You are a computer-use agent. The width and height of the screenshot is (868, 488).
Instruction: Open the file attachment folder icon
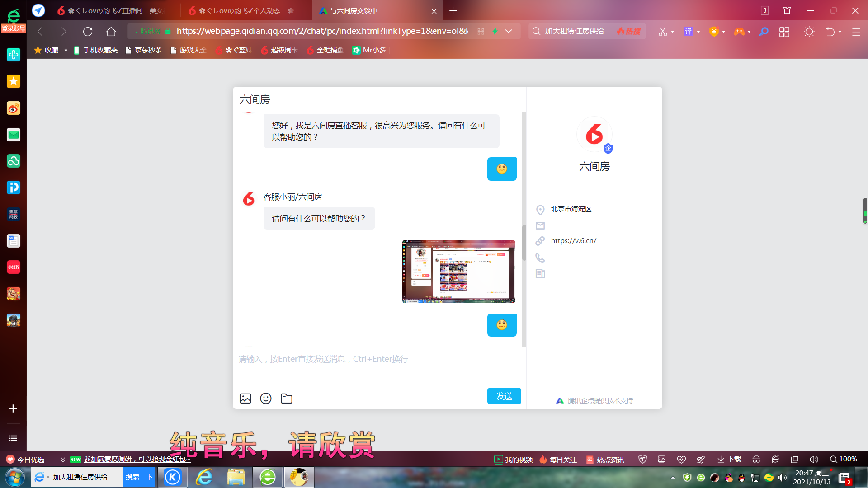click(287, 399)
